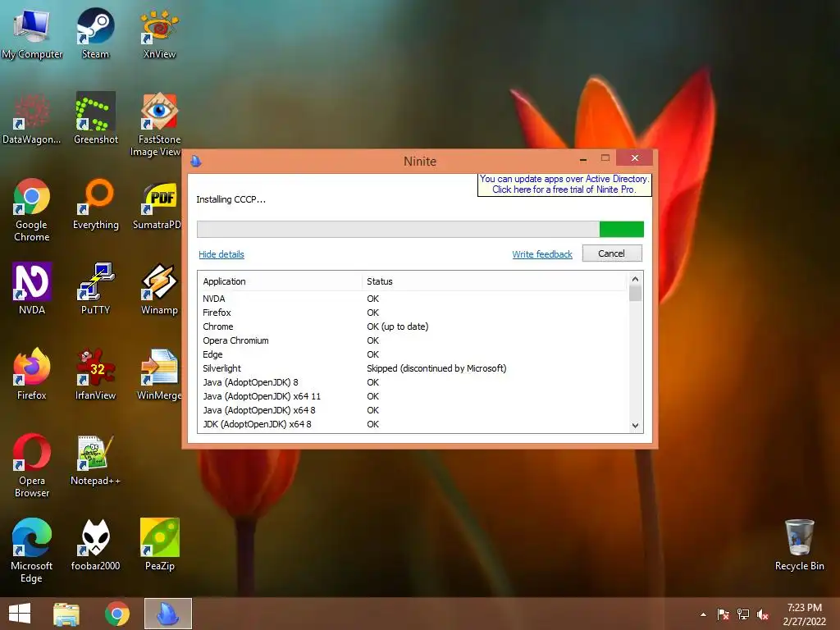Select the PeaZip desktop icon
Screen dimensions: 840x630
(x=159, y=546)
